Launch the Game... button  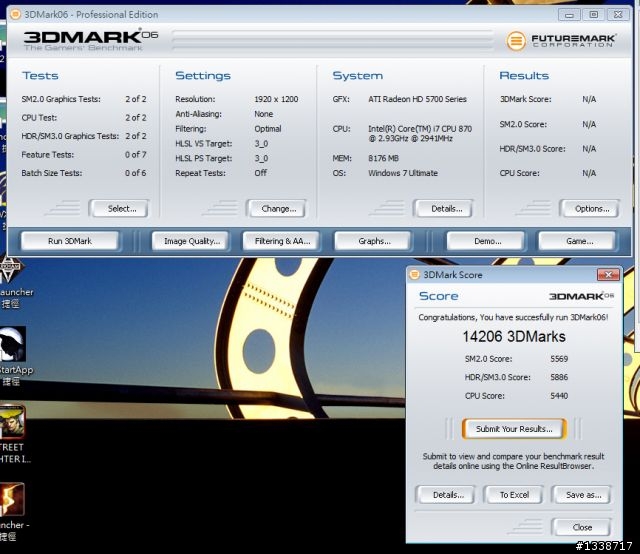click(577, 241)
